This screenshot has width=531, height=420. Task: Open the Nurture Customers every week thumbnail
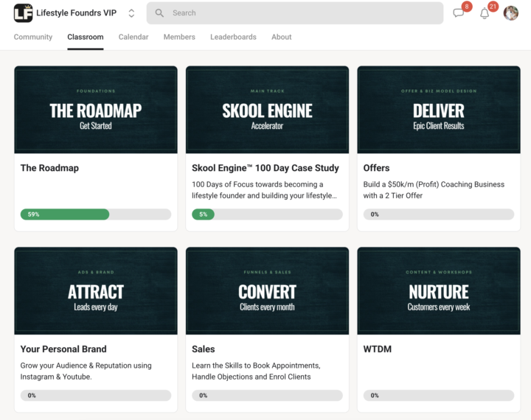pos(439,291)
